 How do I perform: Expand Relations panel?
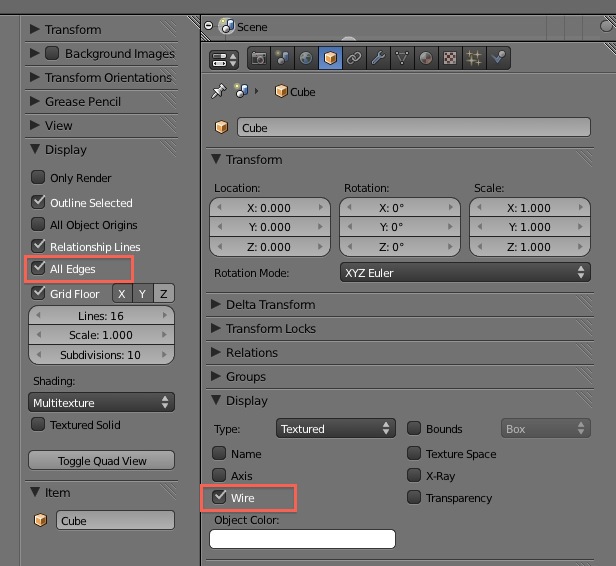pyautogui.click(x=216, y=352)
